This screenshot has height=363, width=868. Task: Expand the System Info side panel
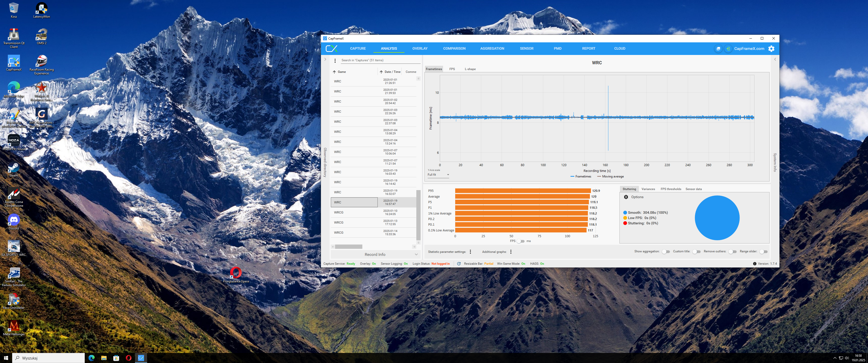coord(775,59)
